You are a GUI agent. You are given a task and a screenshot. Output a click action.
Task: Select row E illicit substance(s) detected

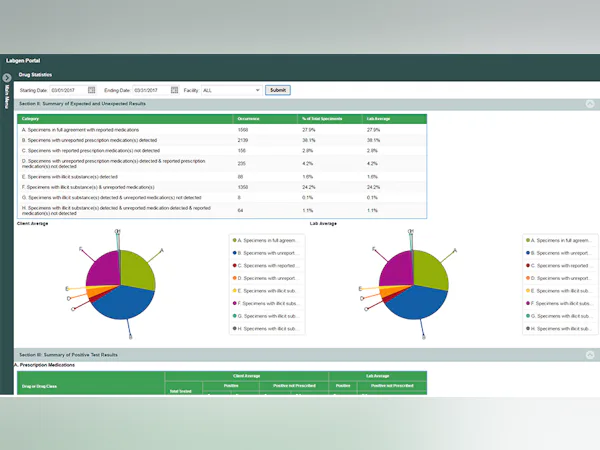[222, 177]
